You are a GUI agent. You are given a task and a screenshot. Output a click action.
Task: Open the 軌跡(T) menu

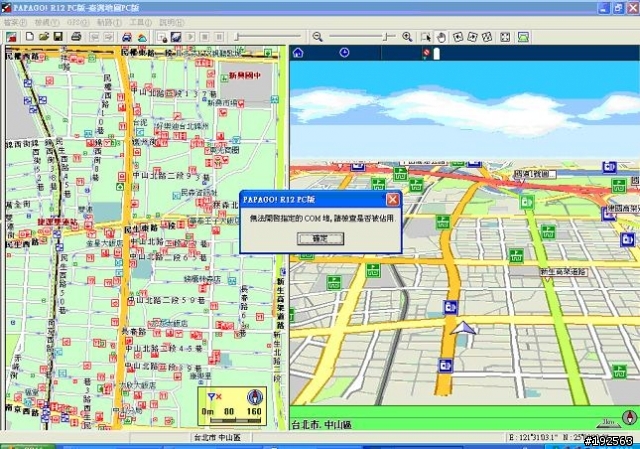pyautogui.click(x=109, y=22)
